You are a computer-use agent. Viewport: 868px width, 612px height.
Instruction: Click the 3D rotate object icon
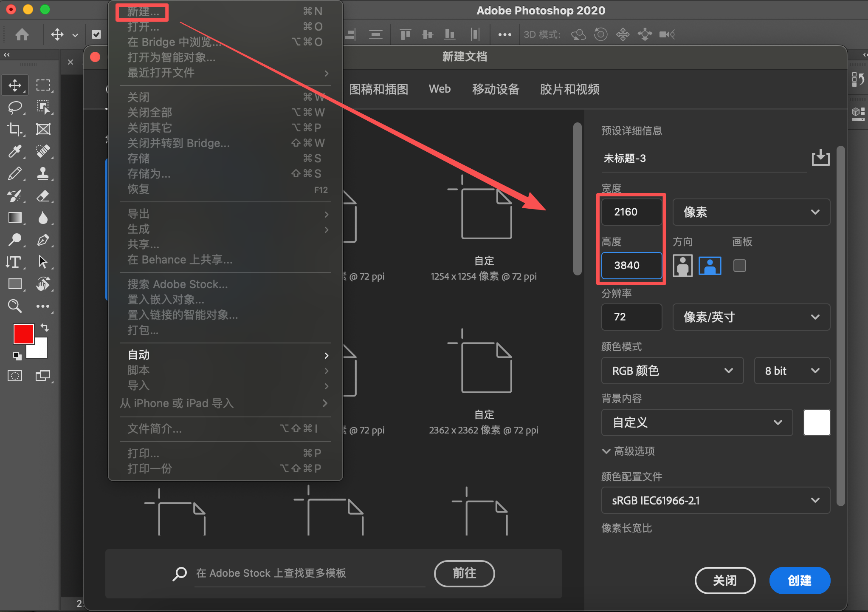coord(578,34)
